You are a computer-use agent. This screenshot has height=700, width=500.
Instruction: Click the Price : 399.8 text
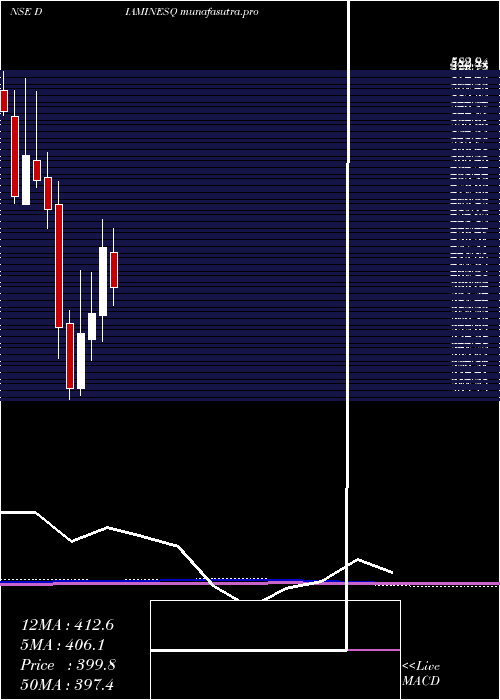pos(68,665)
